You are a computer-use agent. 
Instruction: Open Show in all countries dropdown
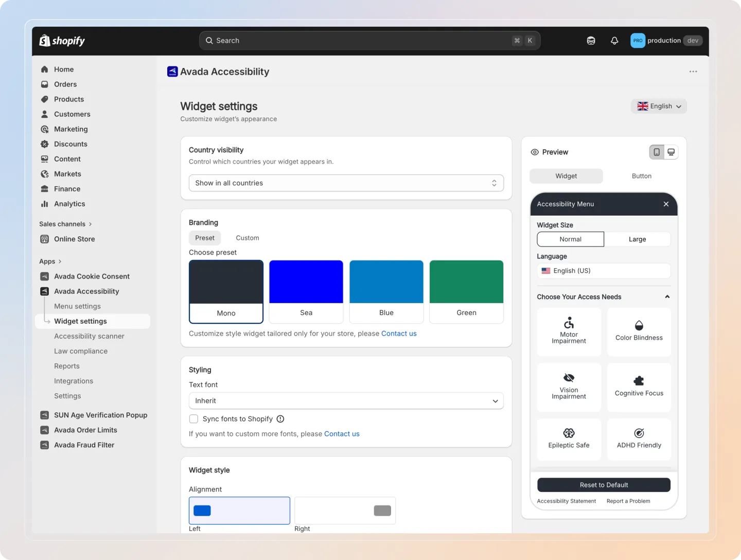346,183
